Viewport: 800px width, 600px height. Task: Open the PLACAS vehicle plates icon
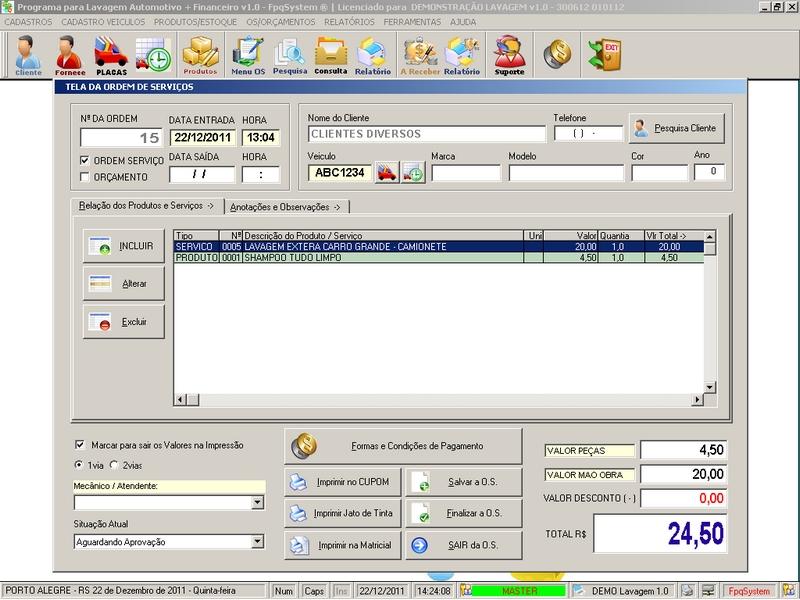pos(111,54)
